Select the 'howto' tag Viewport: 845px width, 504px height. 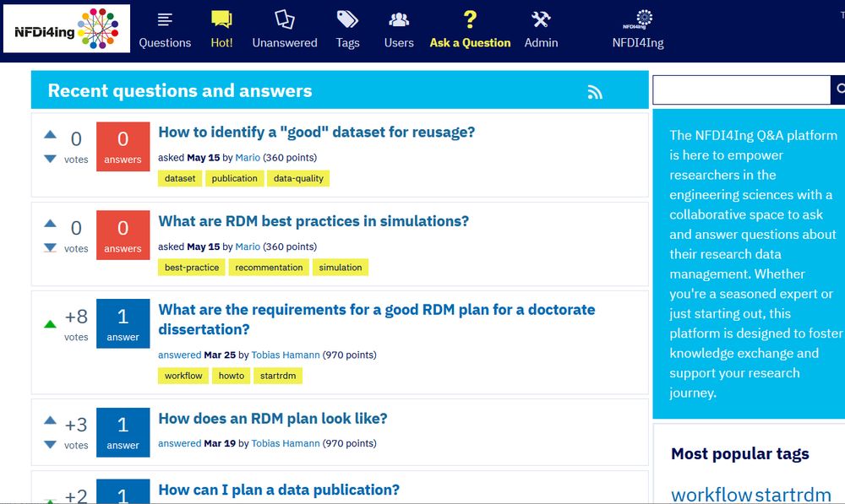232,376
